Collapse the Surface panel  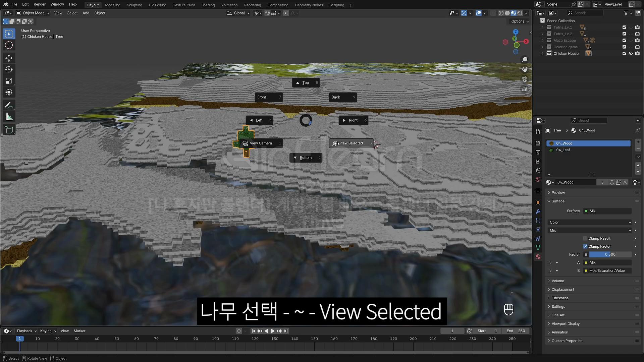pos(558,201)
